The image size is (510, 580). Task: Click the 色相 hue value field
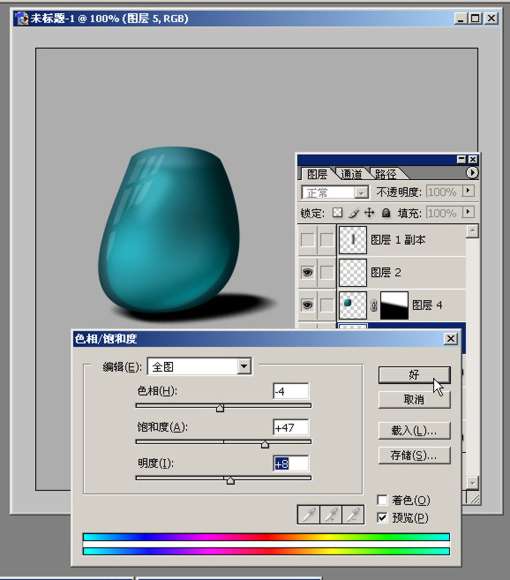pos(291,391)
